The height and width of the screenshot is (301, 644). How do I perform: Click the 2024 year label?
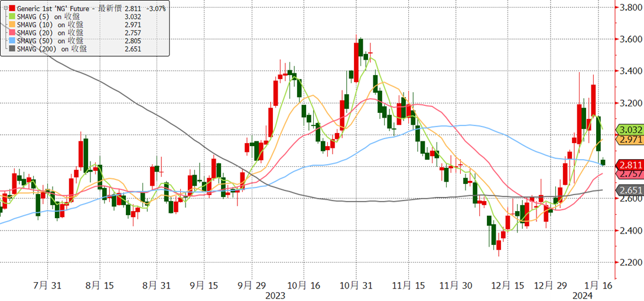point(583,296)
